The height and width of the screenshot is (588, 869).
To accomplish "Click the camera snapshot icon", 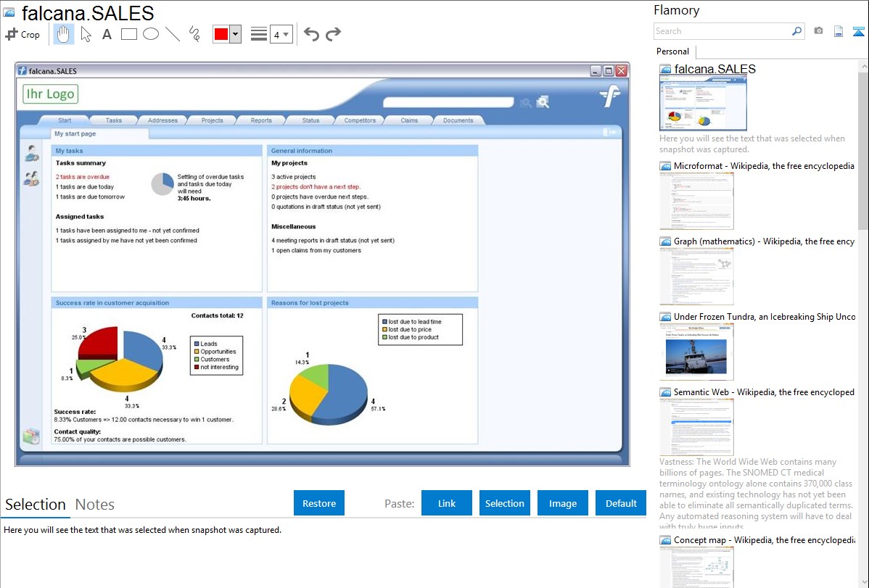I will [x=818, y=31].
